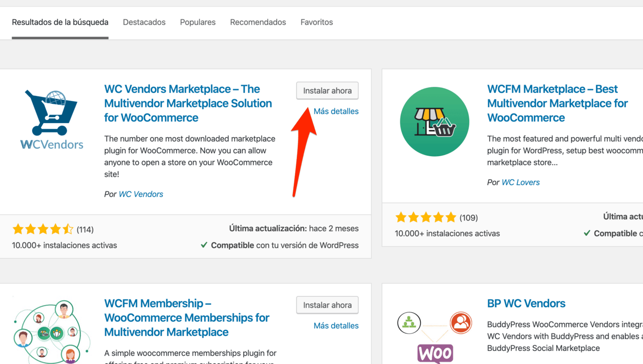Switch to the Destacados tab

click(144, 22)
